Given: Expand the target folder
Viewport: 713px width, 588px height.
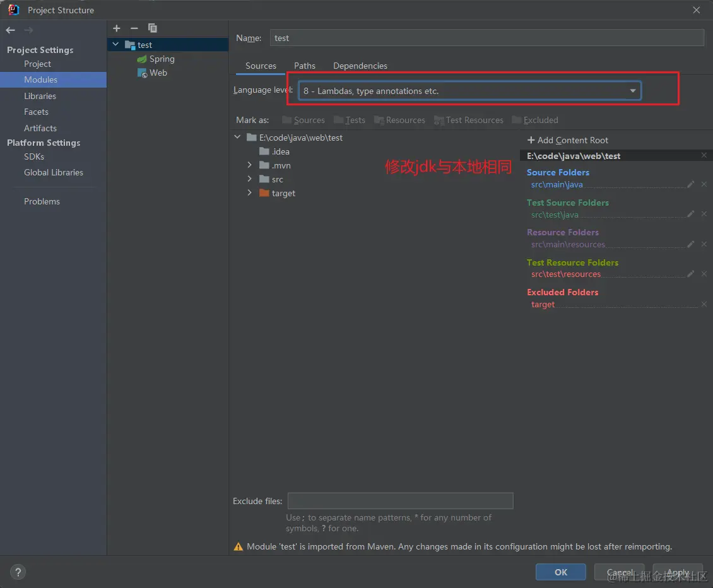Looking at the screenshot, I should tap(250, 192).
